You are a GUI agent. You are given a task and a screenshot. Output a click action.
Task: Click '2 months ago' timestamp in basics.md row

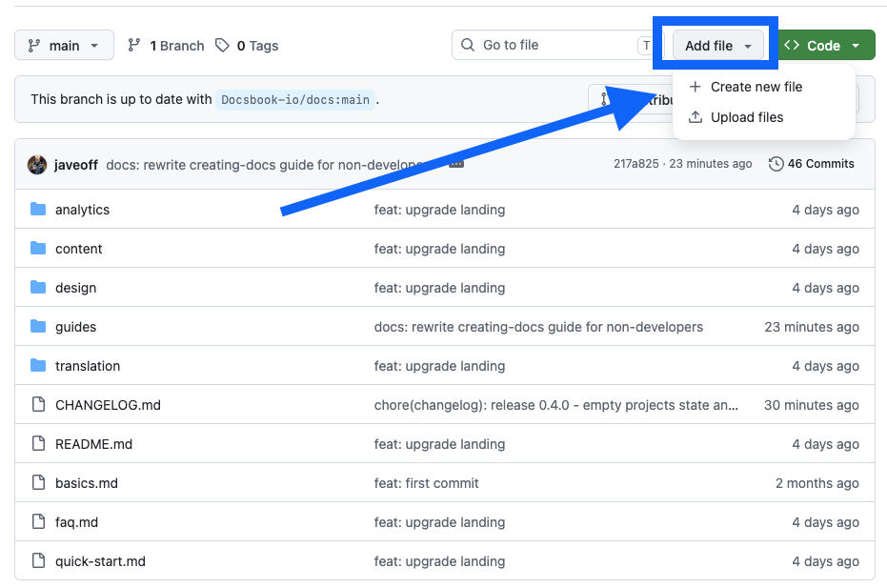816,483
